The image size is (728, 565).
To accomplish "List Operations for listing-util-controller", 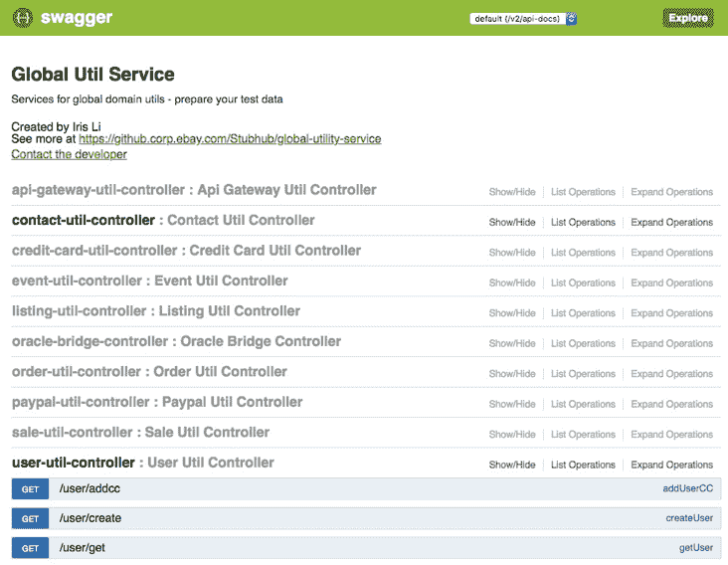I will coord(583,313).
